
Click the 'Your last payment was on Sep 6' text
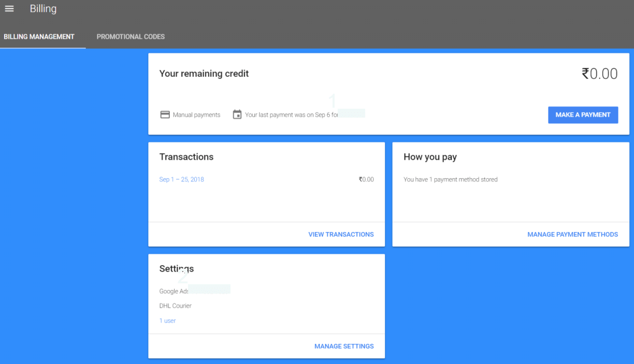[290, 115]
